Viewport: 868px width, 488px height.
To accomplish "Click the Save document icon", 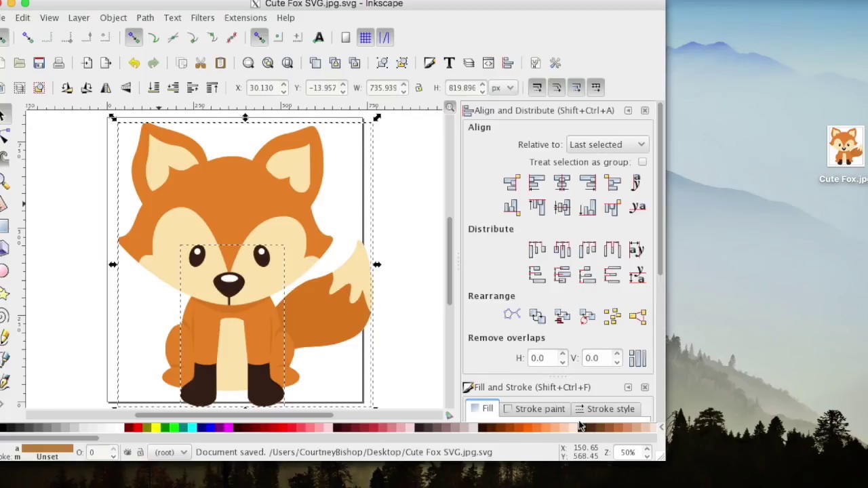I will coord(39,63).
